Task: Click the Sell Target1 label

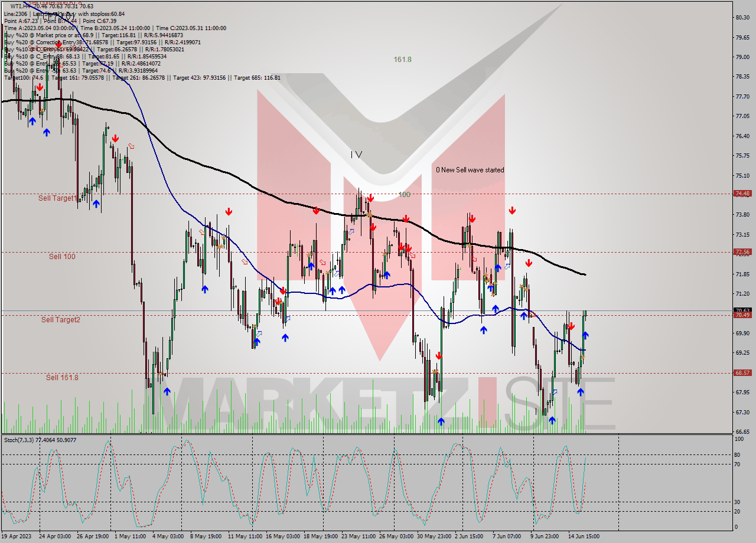Action: click(58, 198)
